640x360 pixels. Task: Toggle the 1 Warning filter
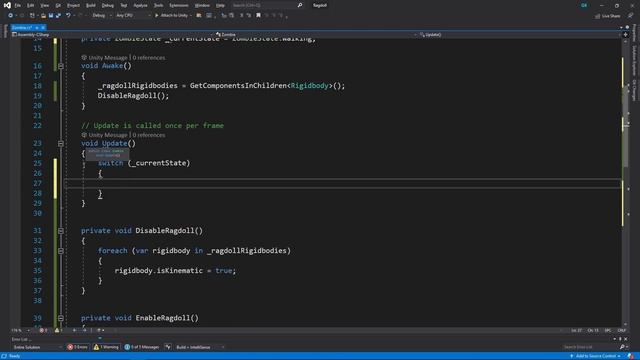106,347
